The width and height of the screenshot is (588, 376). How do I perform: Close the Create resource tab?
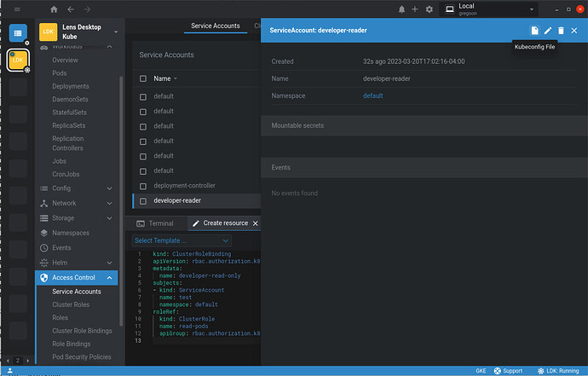tap(255, 223)
